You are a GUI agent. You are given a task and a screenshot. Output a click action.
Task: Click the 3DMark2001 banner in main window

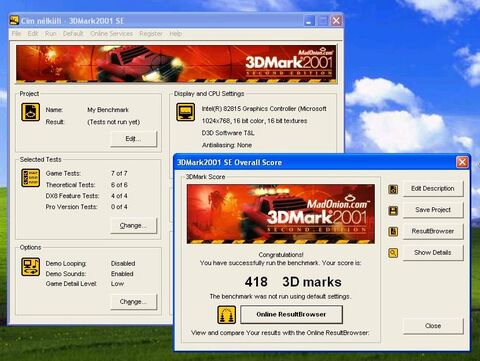(176, 64)
